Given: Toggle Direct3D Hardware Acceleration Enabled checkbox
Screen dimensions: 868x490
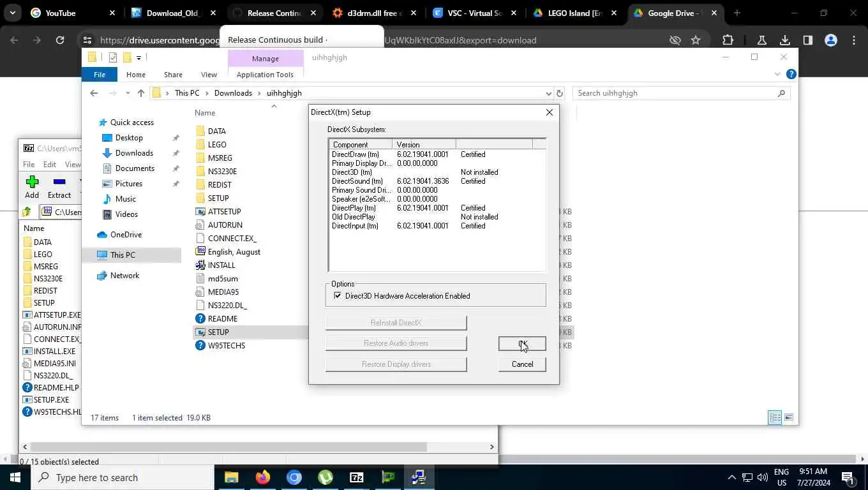Looking at the screenshot, I should pos(338,296).
